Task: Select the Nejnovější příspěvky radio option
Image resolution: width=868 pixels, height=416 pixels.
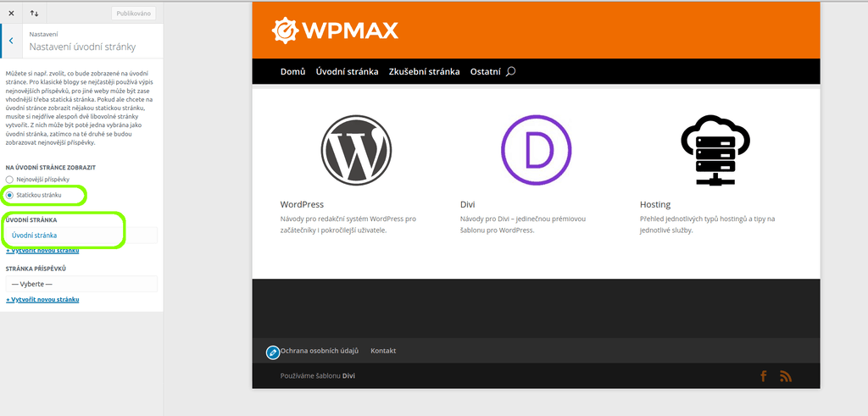Action: tap(9, 180)
